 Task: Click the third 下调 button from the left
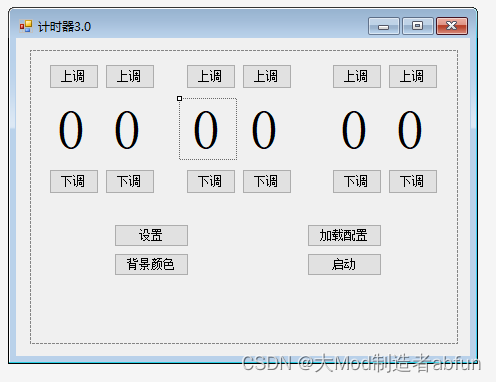click(x=211, y=181)
